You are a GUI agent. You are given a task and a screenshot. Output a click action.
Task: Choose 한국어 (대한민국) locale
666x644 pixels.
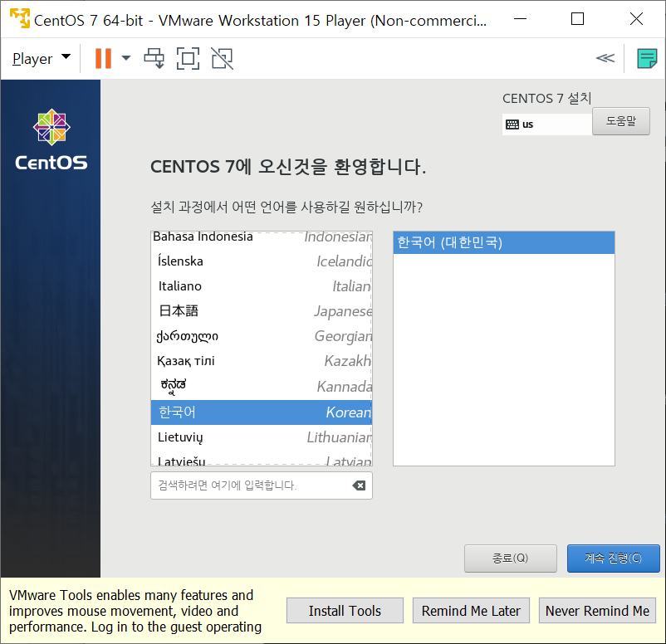504,243
